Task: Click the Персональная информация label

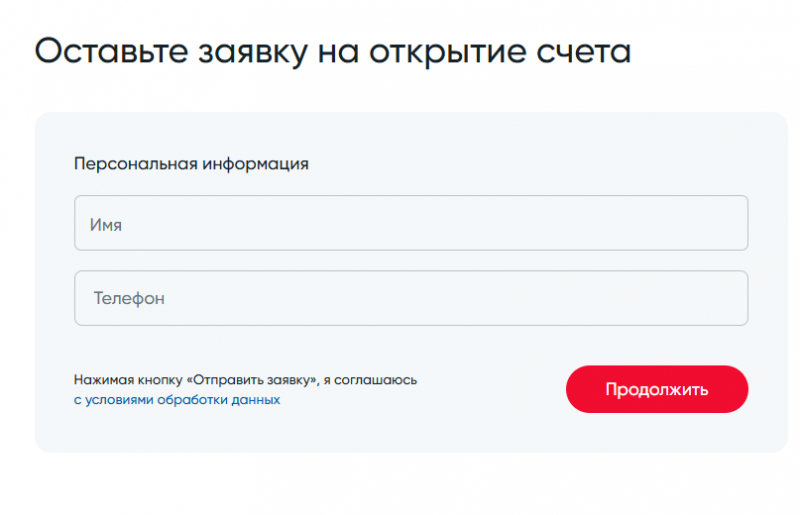Action: 191,164
